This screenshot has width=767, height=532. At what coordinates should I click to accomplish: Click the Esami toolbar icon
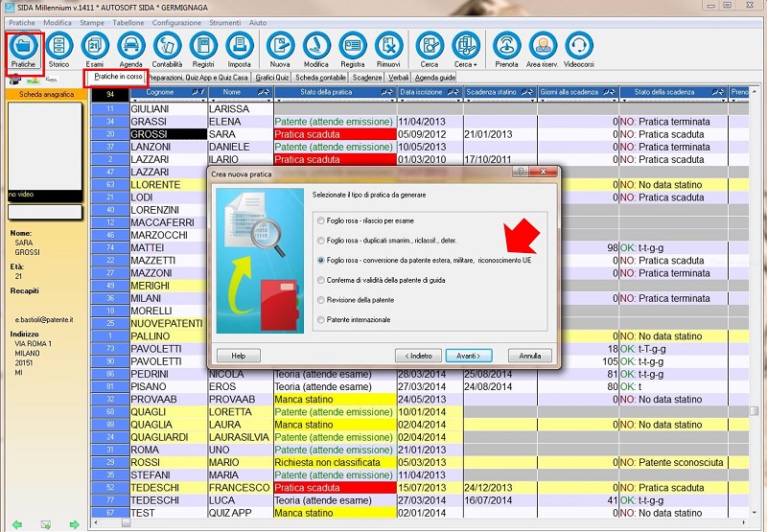coord(95,49)
